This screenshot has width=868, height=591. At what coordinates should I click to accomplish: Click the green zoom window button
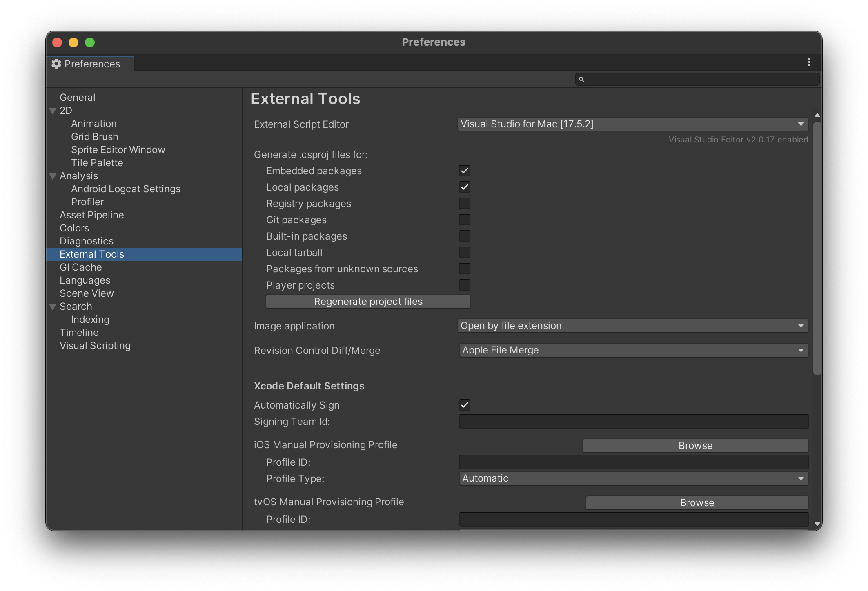(90, 42)
